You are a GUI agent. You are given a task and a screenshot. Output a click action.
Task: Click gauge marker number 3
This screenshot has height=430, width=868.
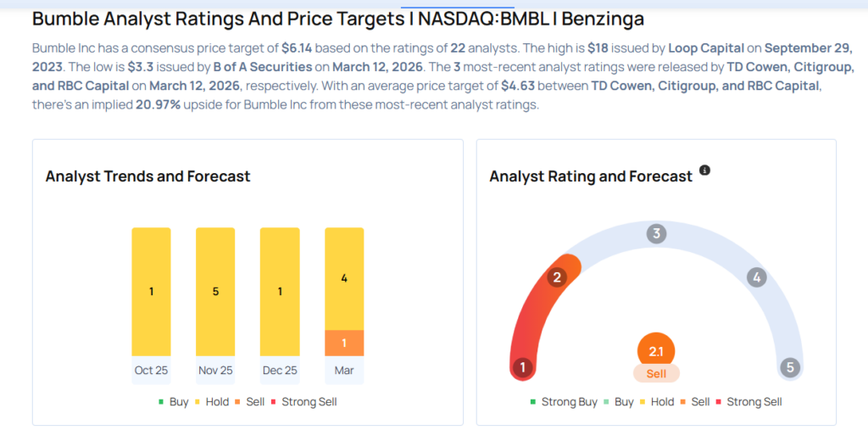(x=655, y=234)
